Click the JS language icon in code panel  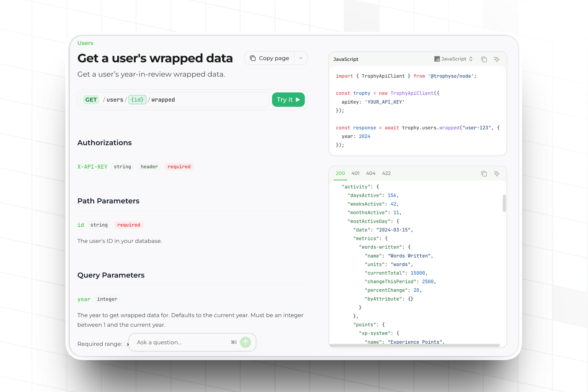click(437, 59)
